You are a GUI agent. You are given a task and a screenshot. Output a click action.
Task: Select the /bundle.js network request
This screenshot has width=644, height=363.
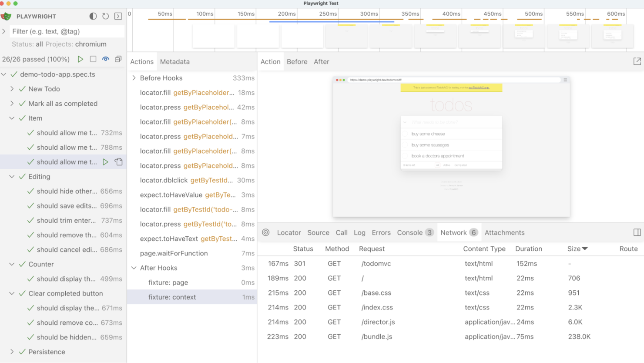pyautogui.click(x=450, y=336)
